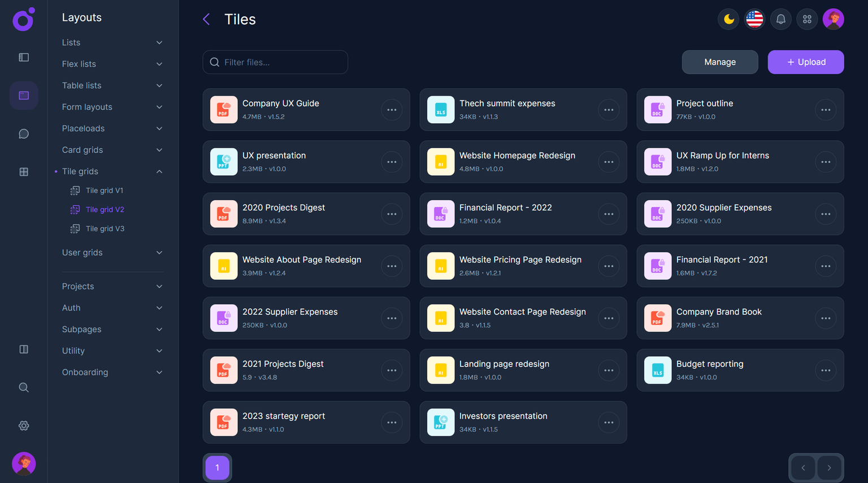This screenshot has height=483, width=868.
Task: Open the chat bubble icon in the sidebar
Action: (24, 134)
